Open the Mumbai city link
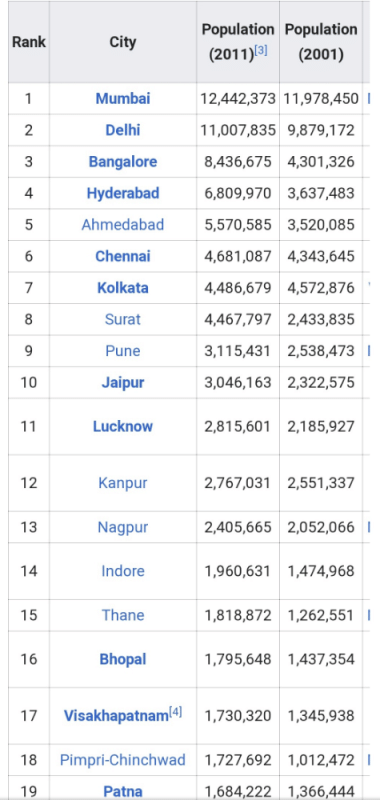Viewport: 380px width, 800px height. (x=123, y=98)
